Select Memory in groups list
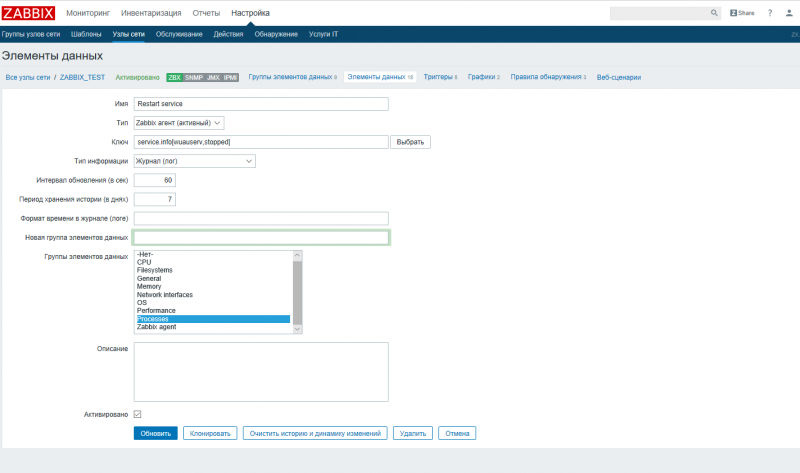 click(x=213, y=287)
